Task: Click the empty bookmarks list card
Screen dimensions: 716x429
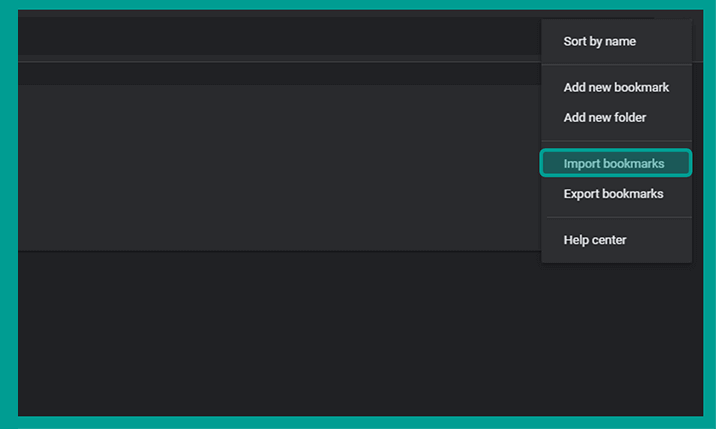Action: [279, 168]
